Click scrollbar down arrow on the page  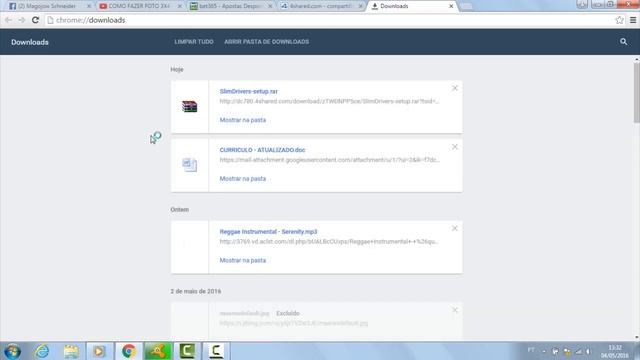[x=636, y=337]
